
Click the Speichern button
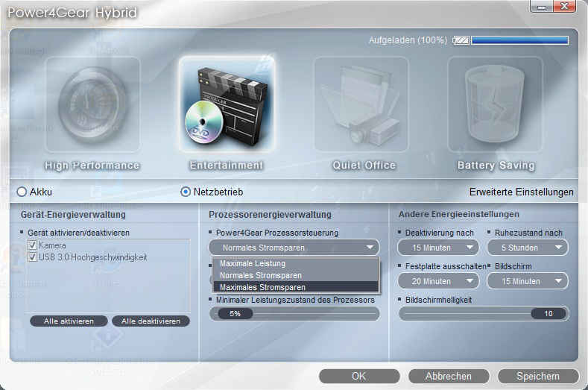tap(538, 376)
